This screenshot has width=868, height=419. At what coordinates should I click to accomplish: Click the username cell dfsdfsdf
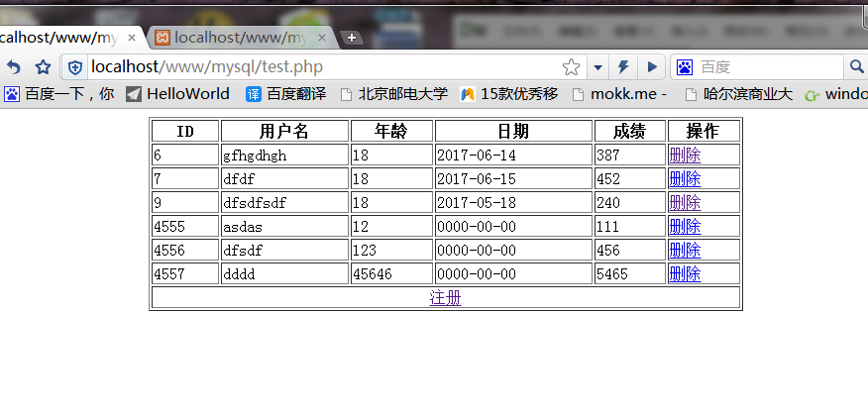pyautogui.click(x=284, y=203)
